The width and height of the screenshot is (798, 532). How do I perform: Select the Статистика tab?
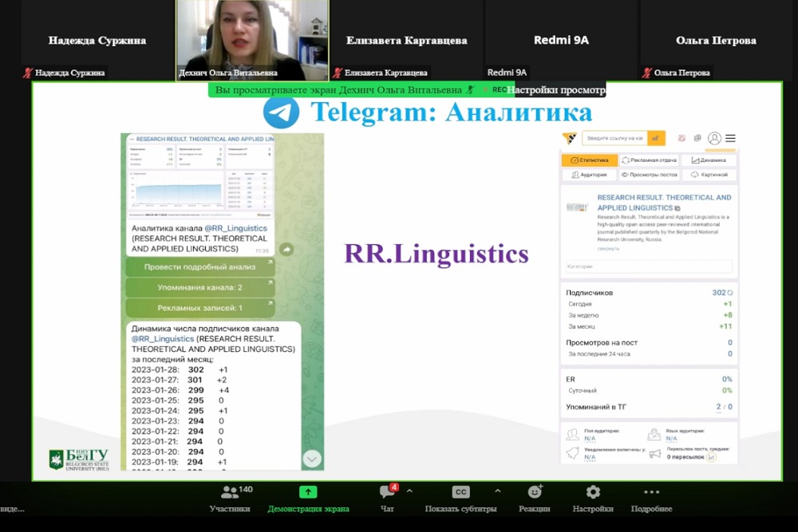(590, 160)
